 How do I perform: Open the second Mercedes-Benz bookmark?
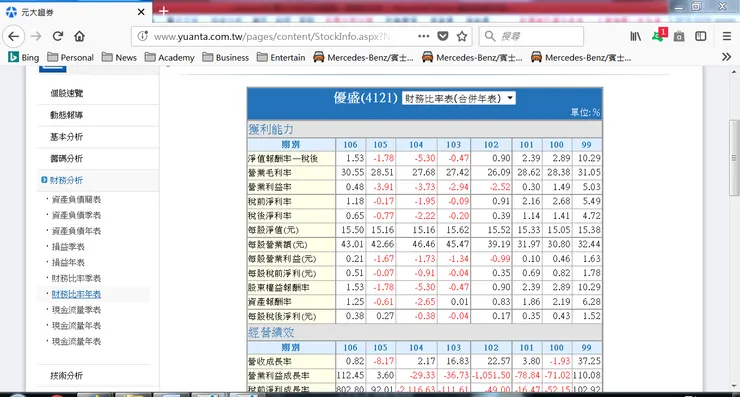(472, 58)
